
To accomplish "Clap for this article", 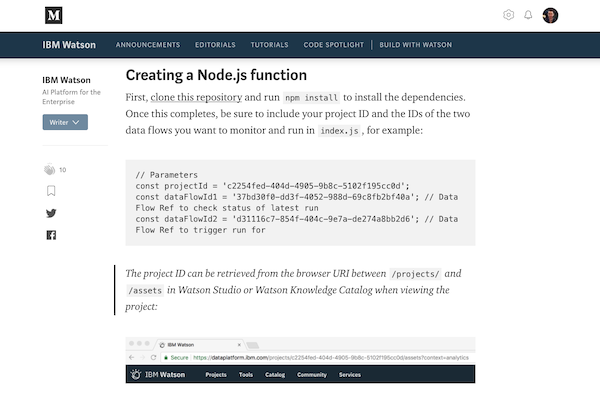I will click(49, 169).
